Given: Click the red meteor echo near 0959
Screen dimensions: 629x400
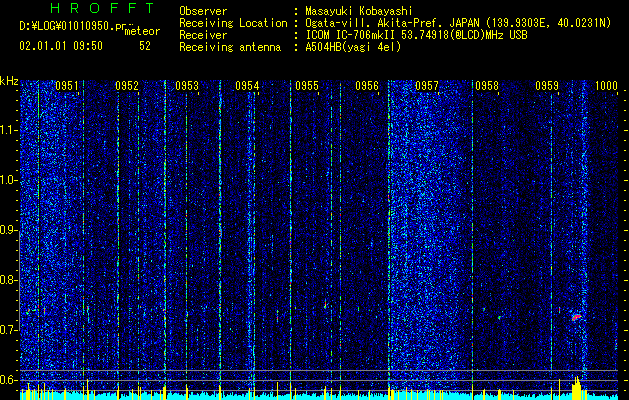Looking at the screenshot, I should click(x=576, y=317).
